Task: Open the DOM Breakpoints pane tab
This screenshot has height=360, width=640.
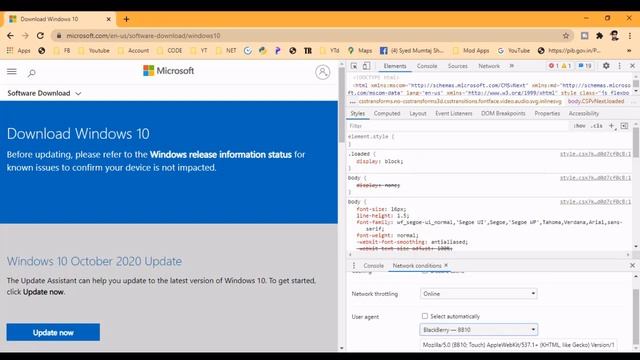Action: click(x=503, y=113)
